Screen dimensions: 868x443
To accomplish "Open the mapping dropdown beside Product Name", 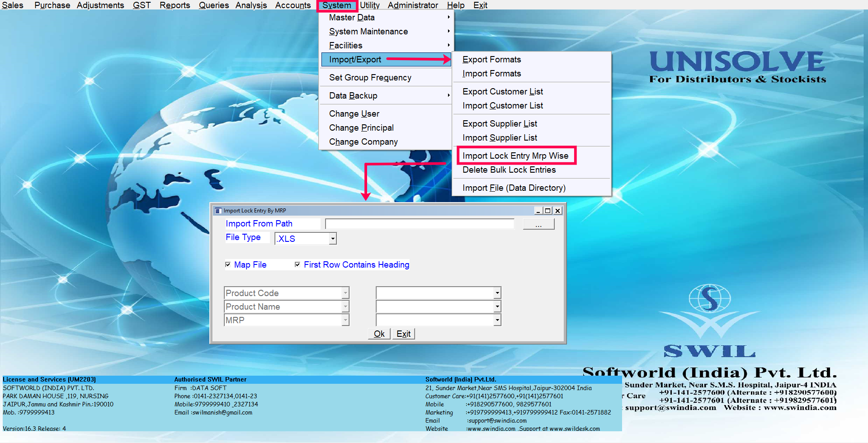I will [497, 306].
